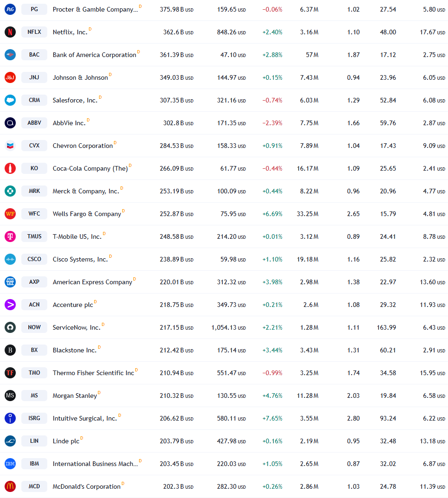
Task: Open the International Business Mach... link
Action: pos(95,464)
